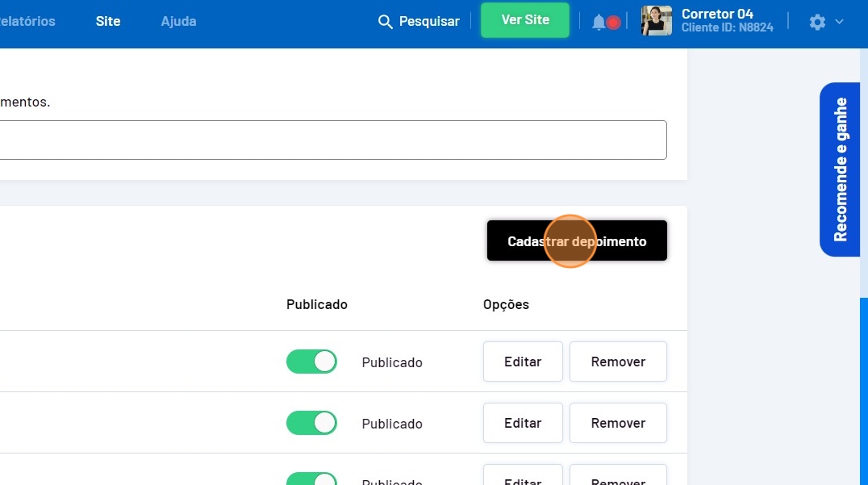868x485 pixels.
Task: Click the user avatar photo
Action: point(656,21)
